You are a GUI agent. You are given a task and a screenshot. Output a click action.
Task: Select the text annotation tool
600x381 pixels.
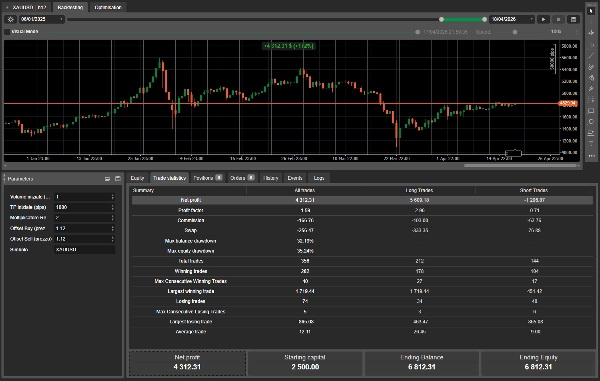[591, 144]
